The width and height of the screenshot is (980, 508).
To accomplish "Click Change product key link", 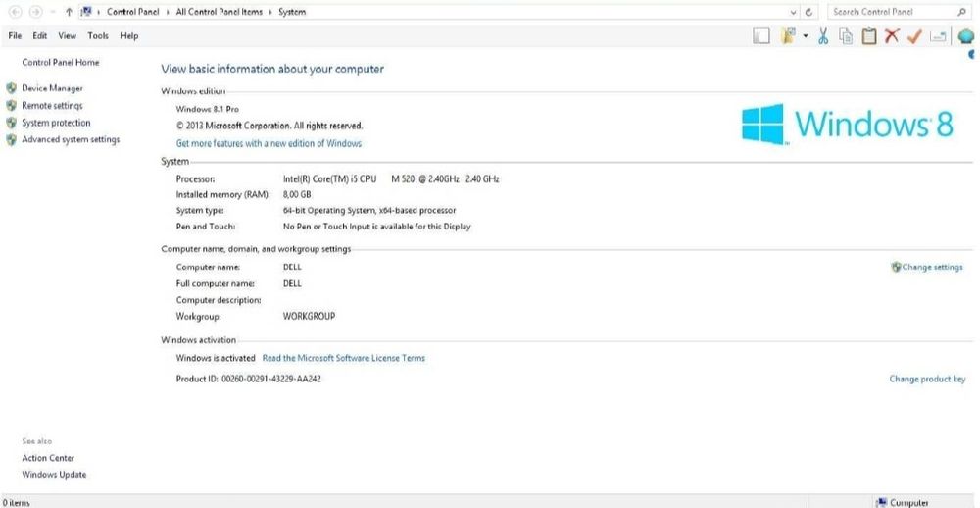I will (x=927, y=380).
